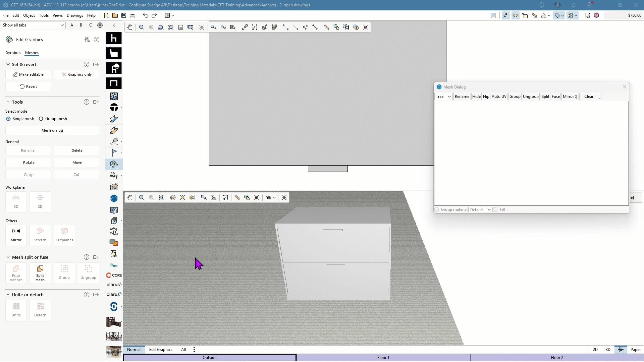Image resolution: width=644 pixels, height=362 pixels.
Task: Click the Redo arrow icon
Action: pos(154,15)
